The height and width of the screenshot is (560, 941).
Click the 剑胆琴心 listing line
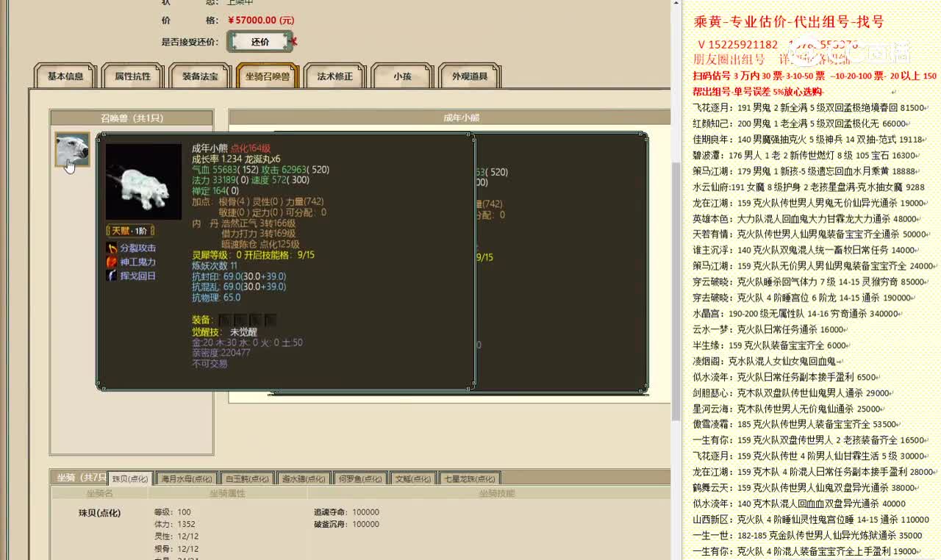point(792,393)
